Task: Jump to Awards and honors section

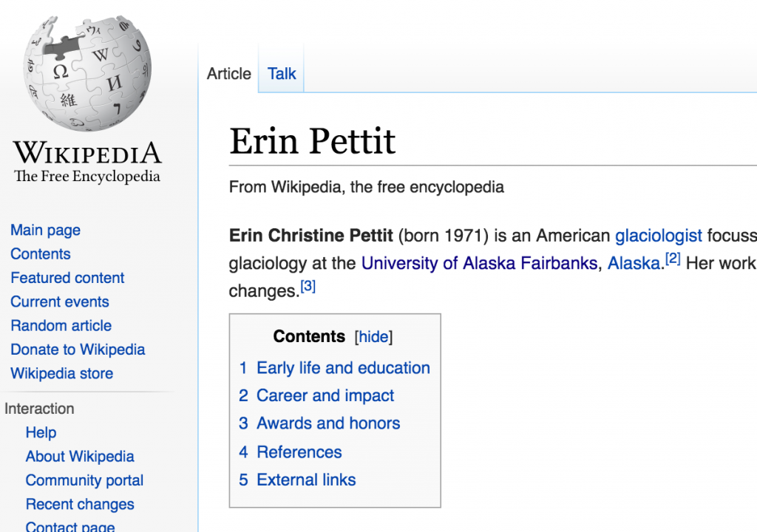Action: pos(328,423)
